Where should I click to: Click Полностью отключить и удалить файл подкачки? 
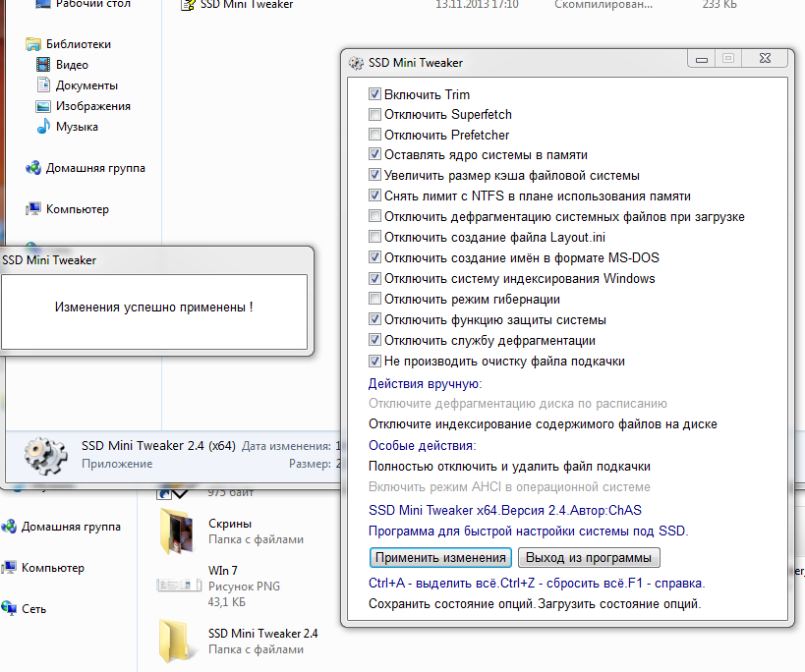point(509,467)
